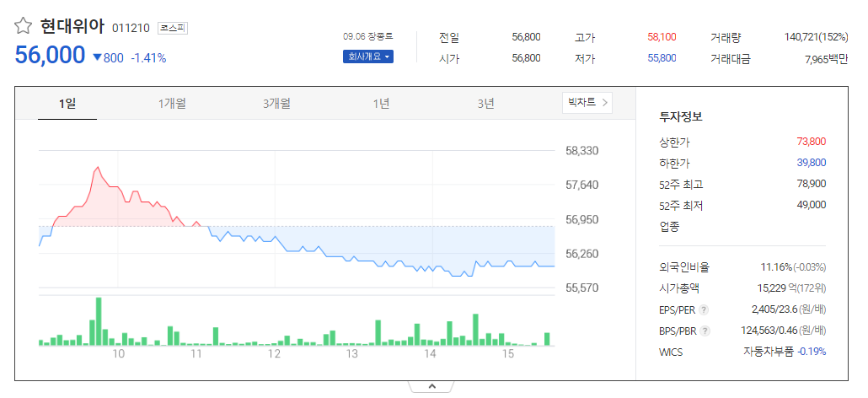Screen dimensions: 868x398
Task: Click the 저가 value 55,800
Action: click(662, 58)
